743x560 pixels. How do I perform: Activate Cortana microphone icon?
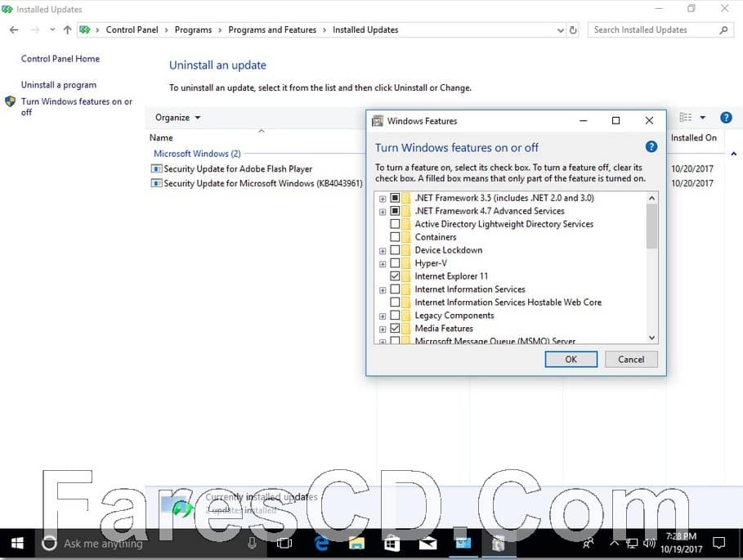(252, 544)
